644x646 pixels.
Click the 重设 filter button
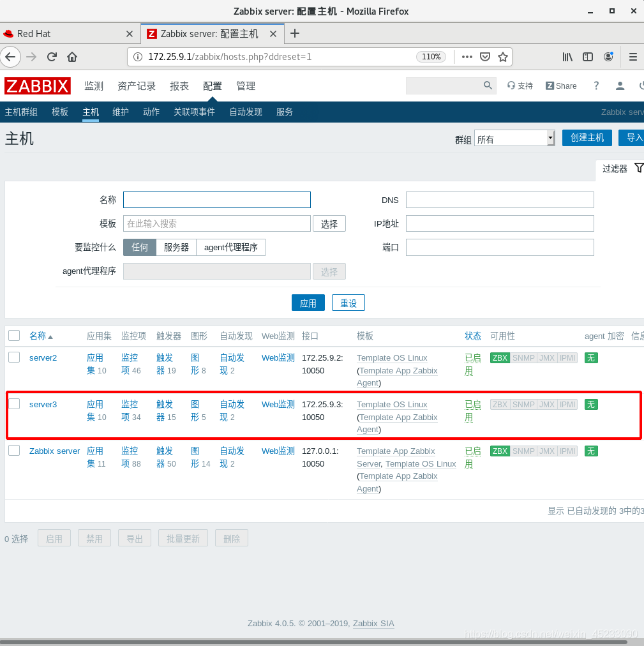[x=348, y=303]
